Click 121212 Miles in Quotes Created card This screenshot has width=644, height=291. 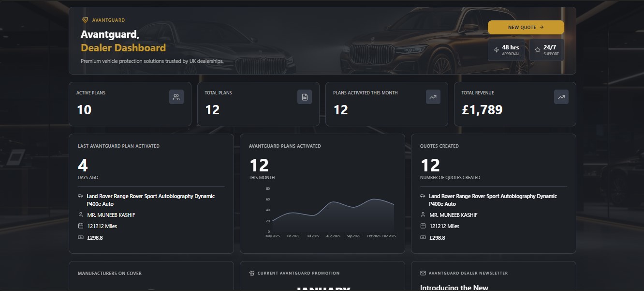(x=444, y=226)
